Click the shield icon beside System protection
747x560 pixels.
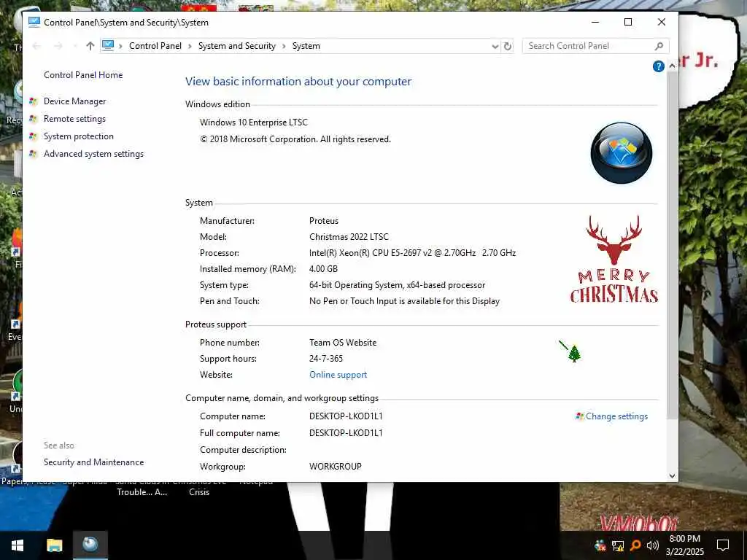(x=33, y=136)
